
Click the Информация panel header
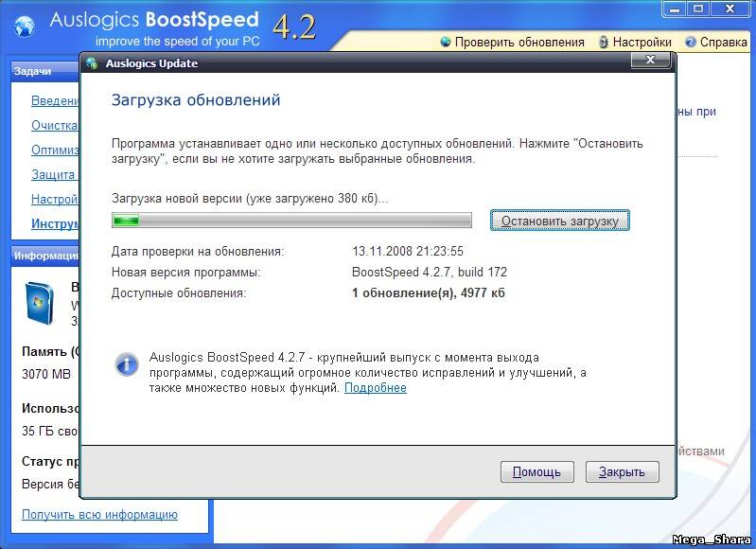(45, 256)
